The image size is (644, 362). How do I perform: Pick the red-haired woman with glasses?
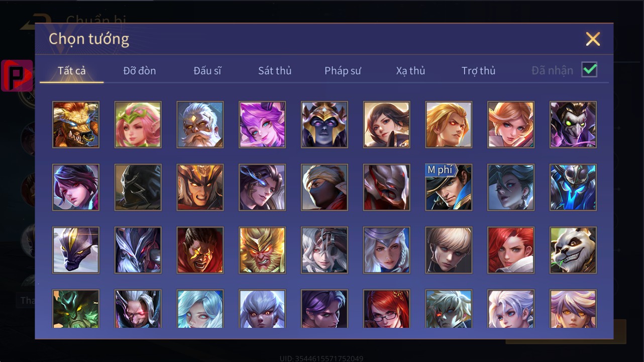pyautogui.click(x=386, y=309)
